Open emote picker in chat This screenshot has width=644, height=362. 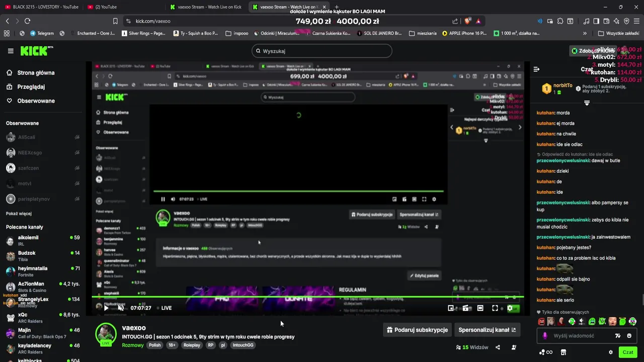[x=629, y=336]
